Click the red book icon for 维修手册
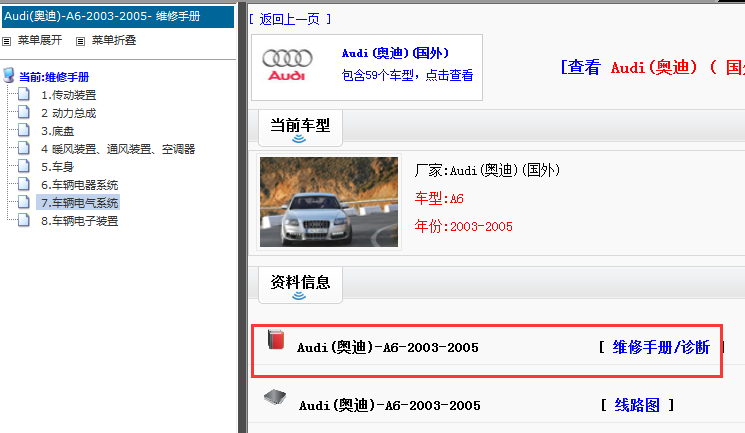The height and width of the screenshot is (433, 745). 276,339
